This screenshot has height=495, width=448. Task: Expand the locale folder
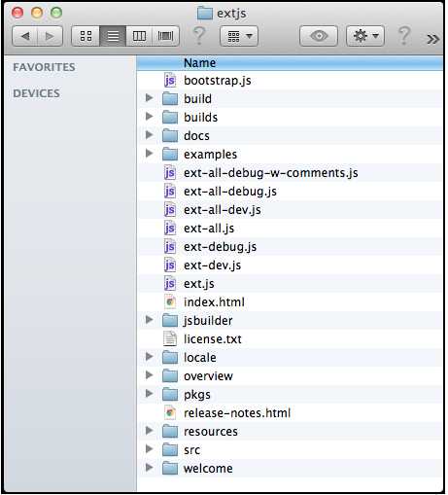click(x=149, y=357)
